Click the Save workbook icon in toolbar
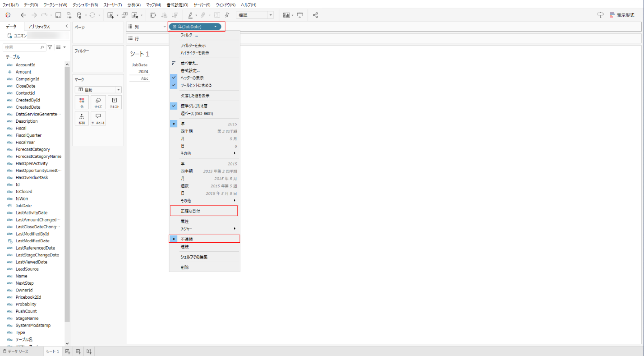This screenshot has height=356, width=644. point(58,15)
